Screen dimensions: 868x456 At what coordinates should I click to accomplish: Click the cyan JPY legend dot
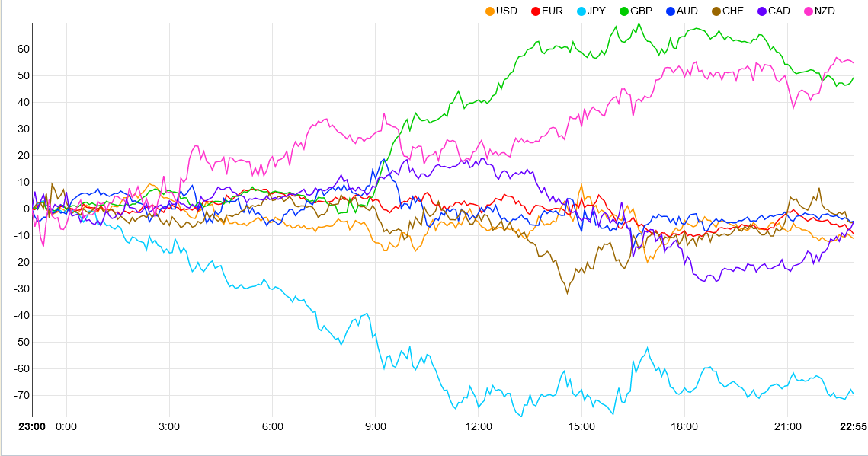[581, 11]
